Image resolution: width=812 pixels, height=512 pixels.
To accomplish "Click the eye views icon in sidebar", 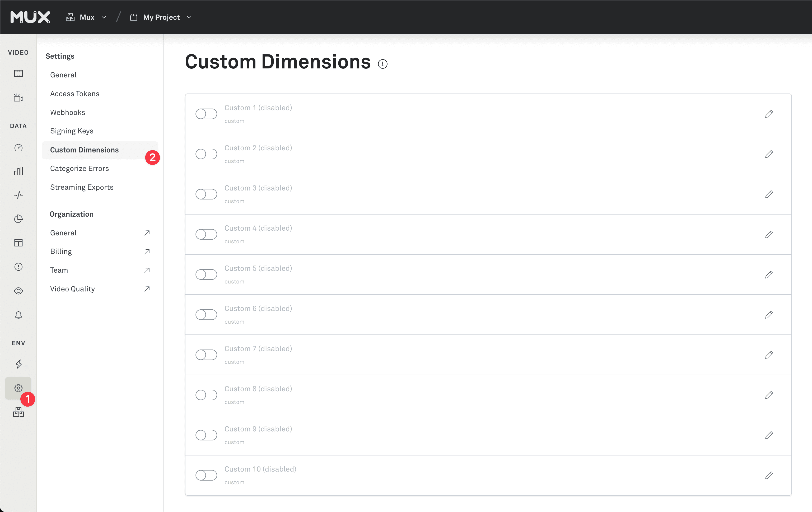I will (x=18, y=291).
